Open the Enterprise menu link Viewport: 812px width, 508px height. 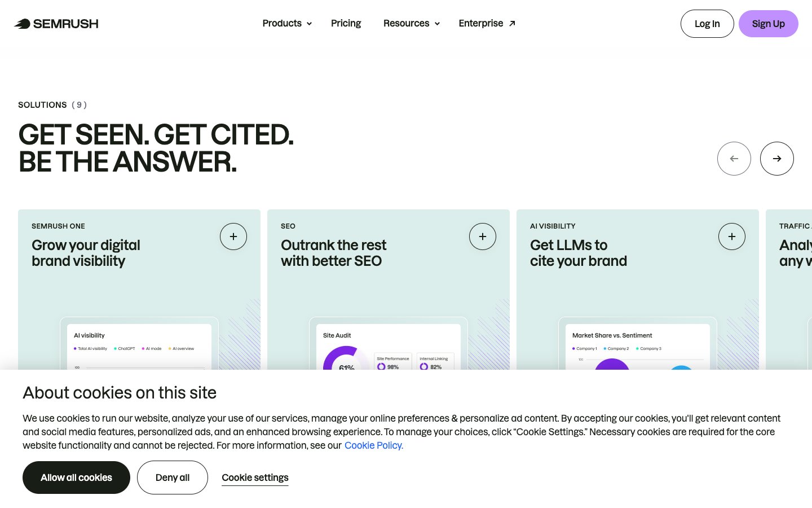[x=480, y=23]
